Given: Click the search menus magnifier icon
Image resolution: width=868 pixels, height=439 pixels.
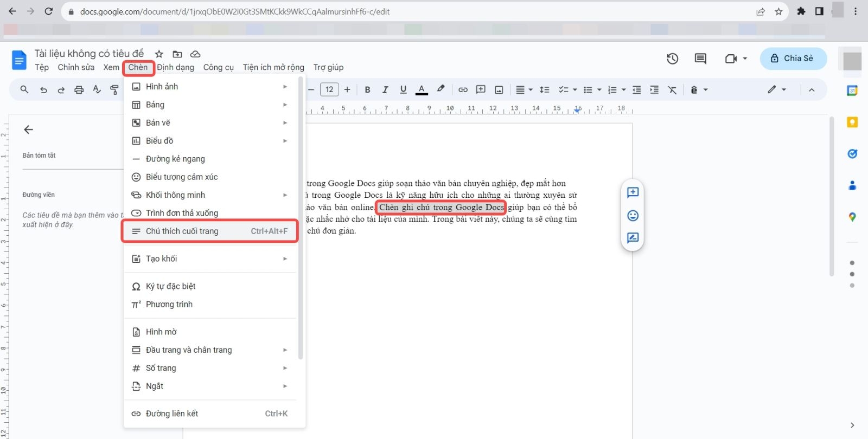Looking at the screenshot, I should tap(24, 90).
